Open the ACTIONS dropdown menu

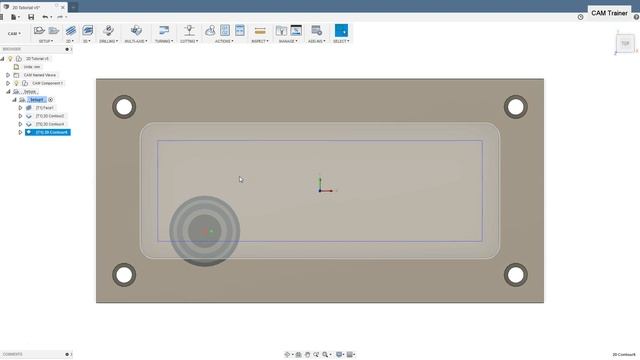pyautogui.click(x=224, y=41)
